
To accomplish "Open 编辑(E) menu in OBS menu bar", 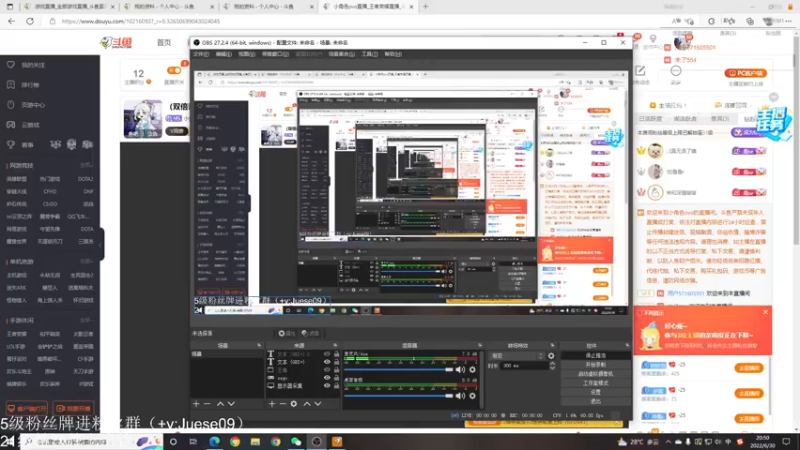I will pos(223,54).
